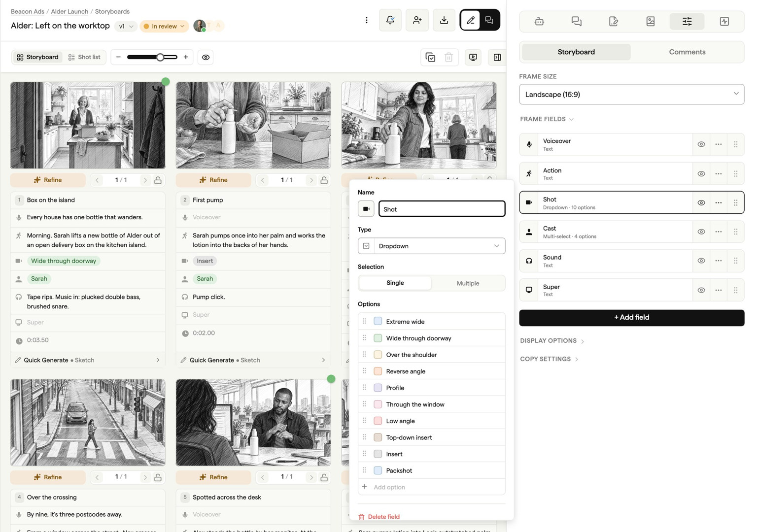This screenshot has height=532, width=757.
Task: Click the presentation play icon in toolbar
Action: (473, 57)
